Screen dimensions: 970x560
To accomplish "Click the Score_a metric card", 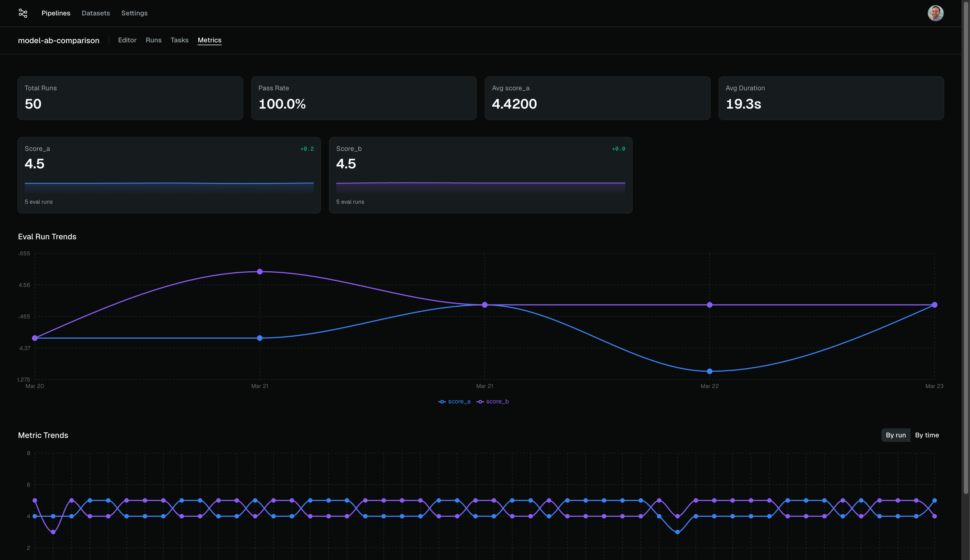I will pyautogui.click(x=169, y=175).
